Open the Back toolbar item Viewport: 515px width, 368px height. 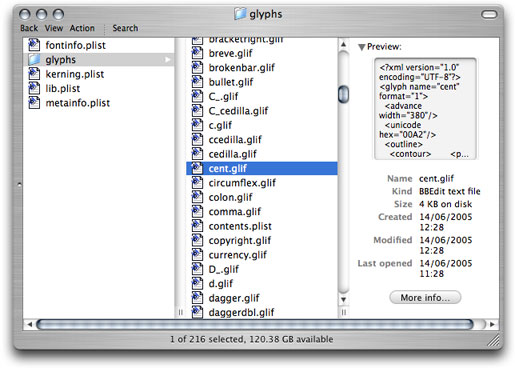tap(29, 28)
